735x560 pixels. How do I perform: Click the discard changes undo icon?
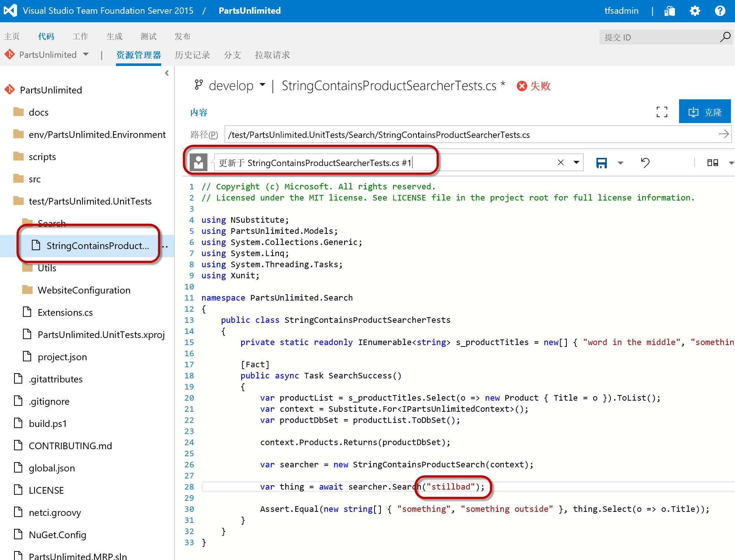pyautogui.click(x=645, y=163)
